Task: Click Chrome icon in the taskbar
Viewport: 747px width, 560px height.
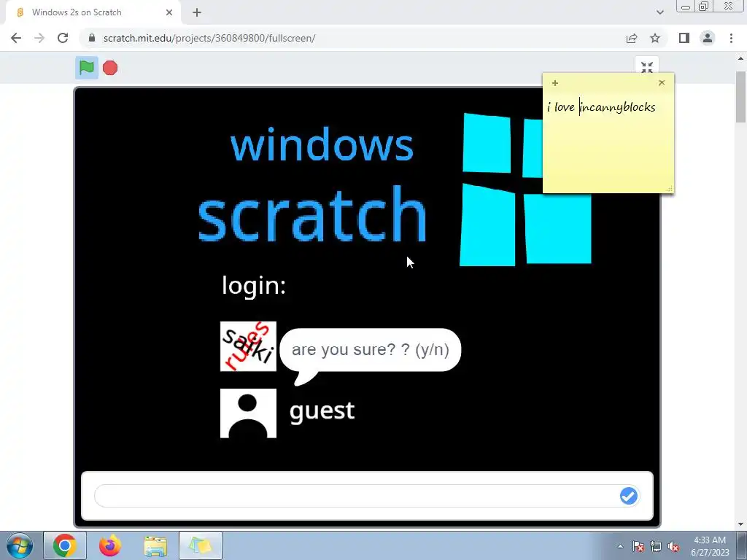Action: (x=65, y=545)
